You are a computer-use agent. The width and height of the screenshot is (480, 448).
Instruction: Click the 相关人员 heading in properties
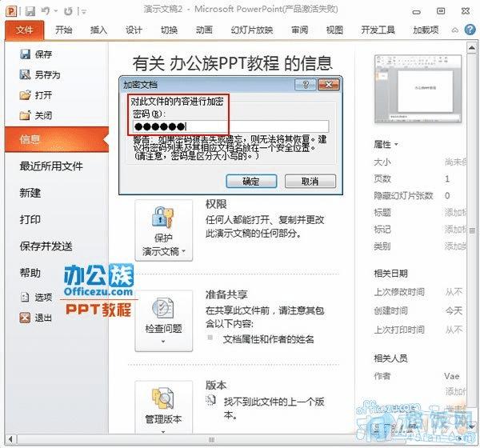coord(390,358)
